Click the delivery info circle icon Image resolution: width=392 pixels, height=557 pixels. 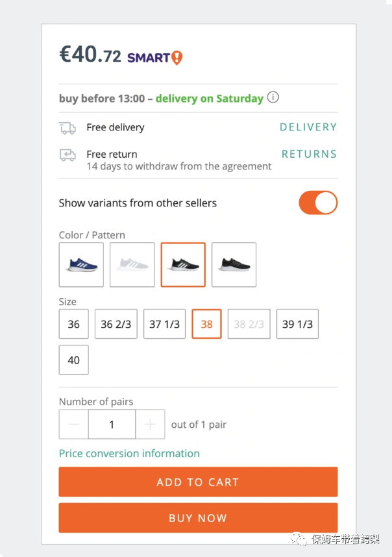tap(273, 98)
